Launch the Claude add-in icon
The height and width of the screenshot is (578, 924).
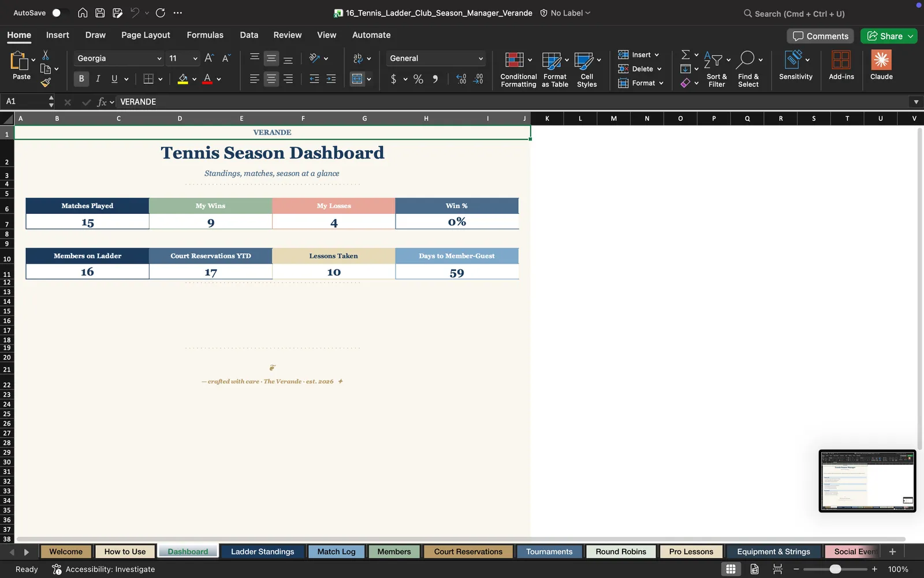tap(881, 60)
